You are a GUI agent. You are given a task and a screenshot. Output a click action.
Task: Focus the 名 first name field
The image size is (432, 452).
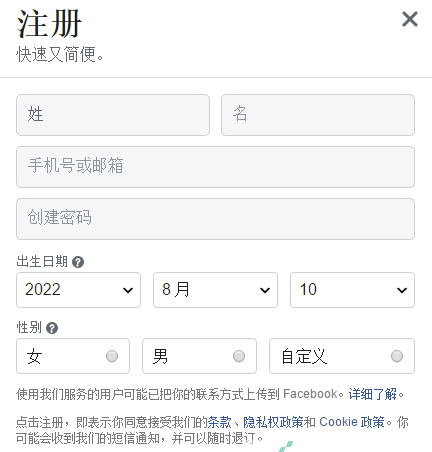(318, 115)
